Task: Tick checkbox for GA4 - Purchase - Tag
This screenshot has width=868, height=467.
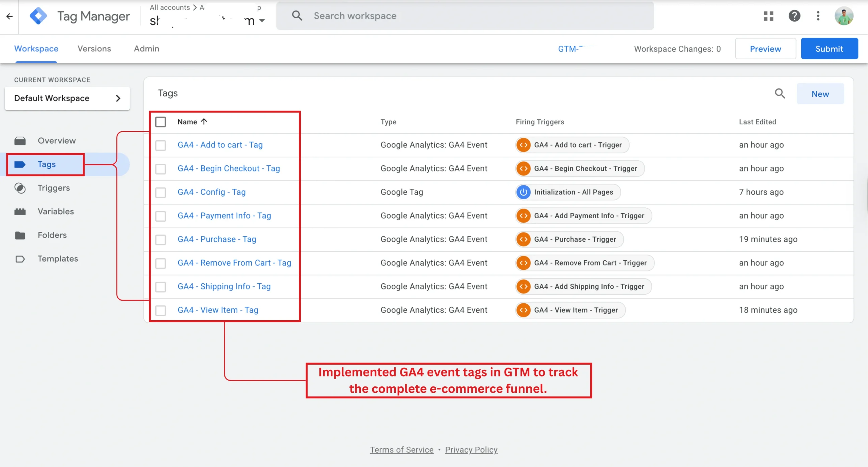Action: pyautogui.click(x=160, y=240)
